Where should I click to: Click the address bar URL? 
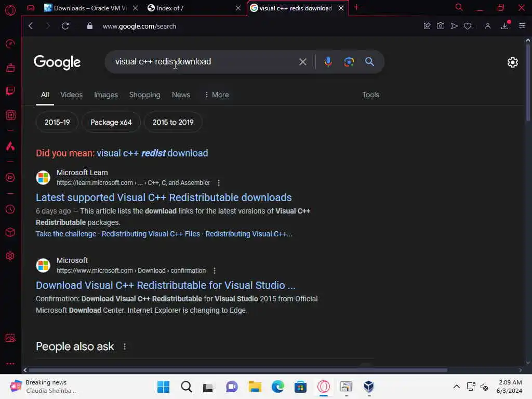point(139,26)
